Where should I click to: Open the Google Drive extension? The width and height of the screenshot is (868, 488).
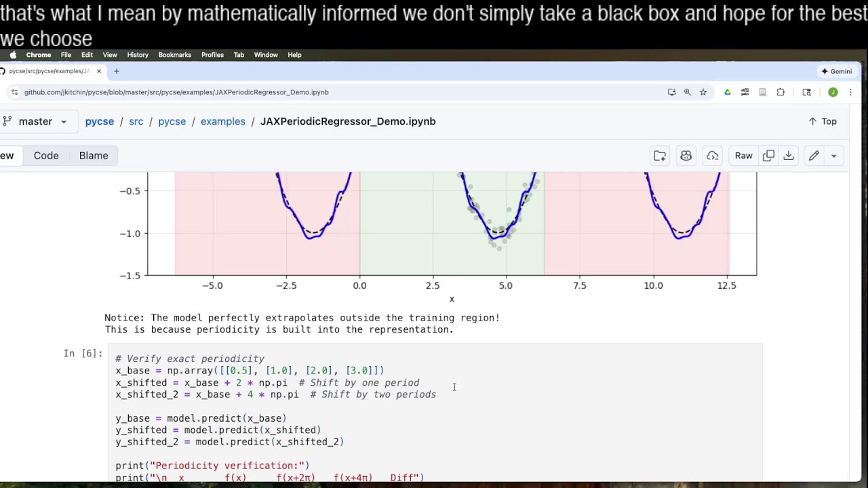point(728,92)
